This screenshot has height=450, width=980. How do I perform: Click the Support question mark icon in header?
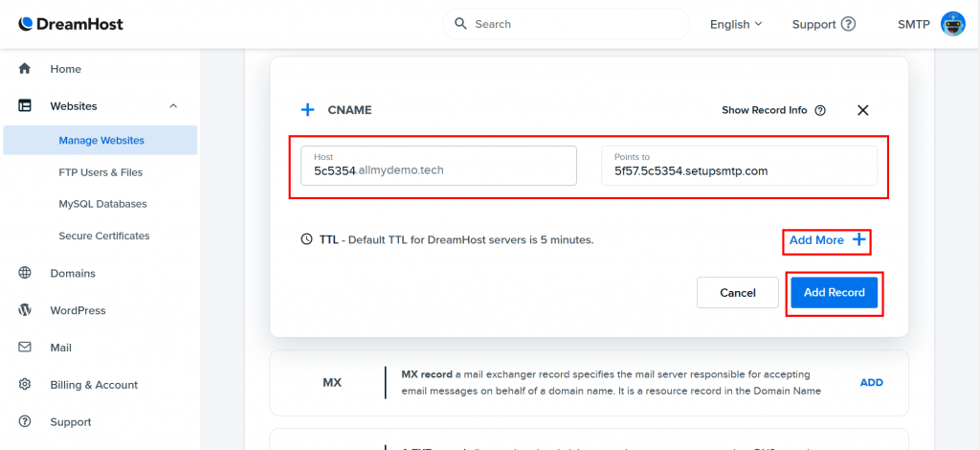(x=848, y=24)
